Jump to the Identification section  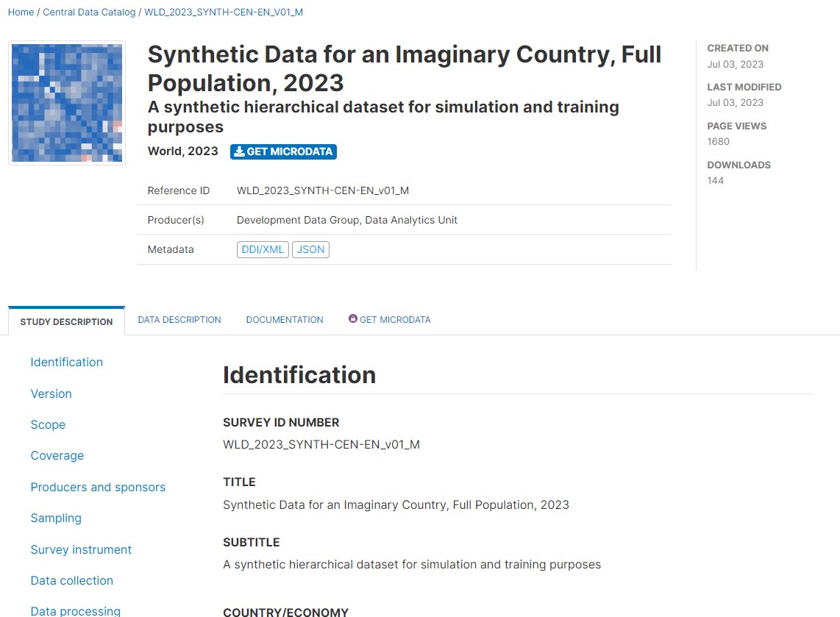tap(66, 362)
